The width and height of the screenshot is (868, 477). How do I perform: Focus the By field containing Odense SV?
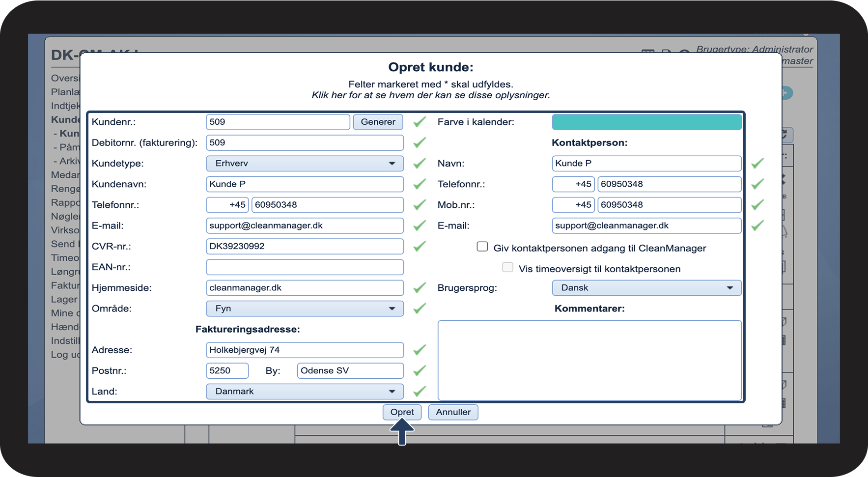point(350,371)
